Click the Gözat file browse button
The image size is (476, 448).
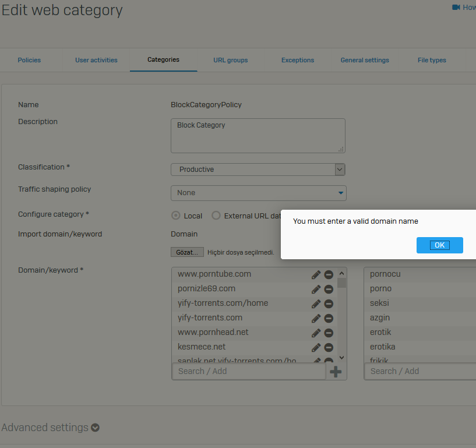tap(187, 252)
